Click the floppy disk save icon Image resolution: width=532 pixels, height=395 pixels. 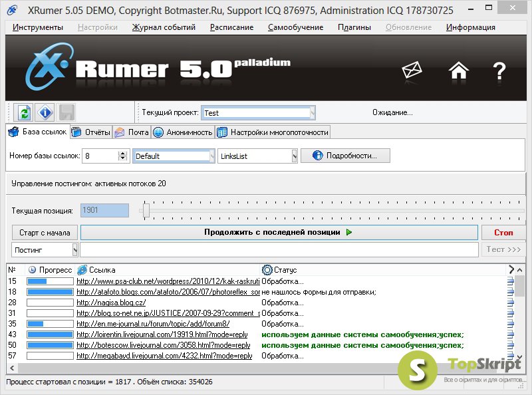[x=66, y=112]
